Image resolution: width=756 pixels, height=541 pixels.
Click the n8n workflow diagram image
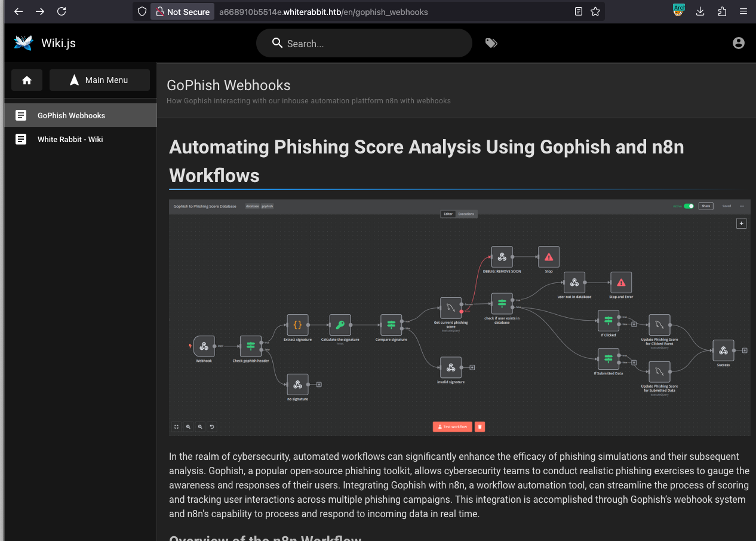(x=459, y=318)
